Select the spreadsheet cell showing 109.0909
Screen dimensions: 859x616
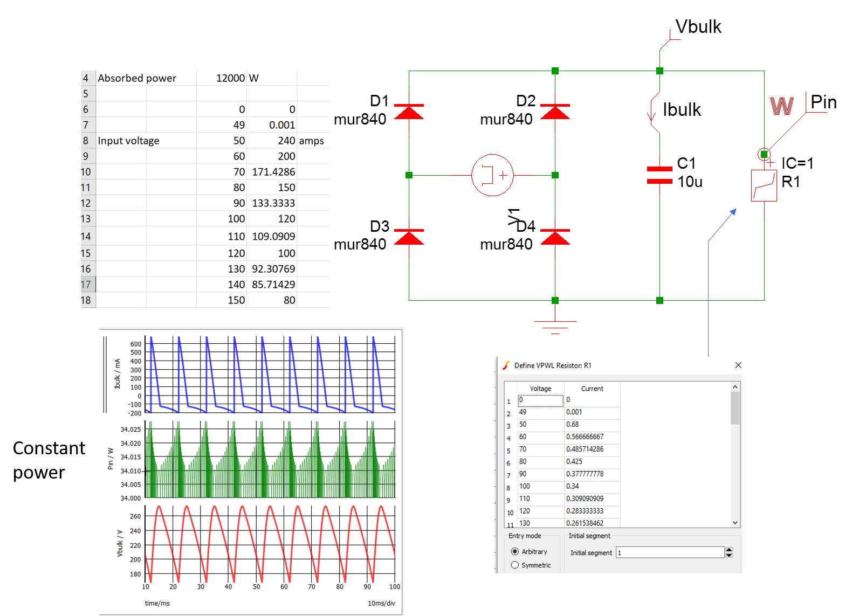pos(272,236)
